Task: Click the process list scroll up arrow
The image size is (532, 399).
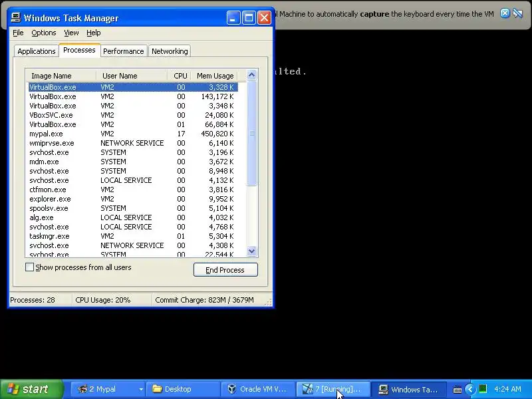Action: (x=252, y=74)
